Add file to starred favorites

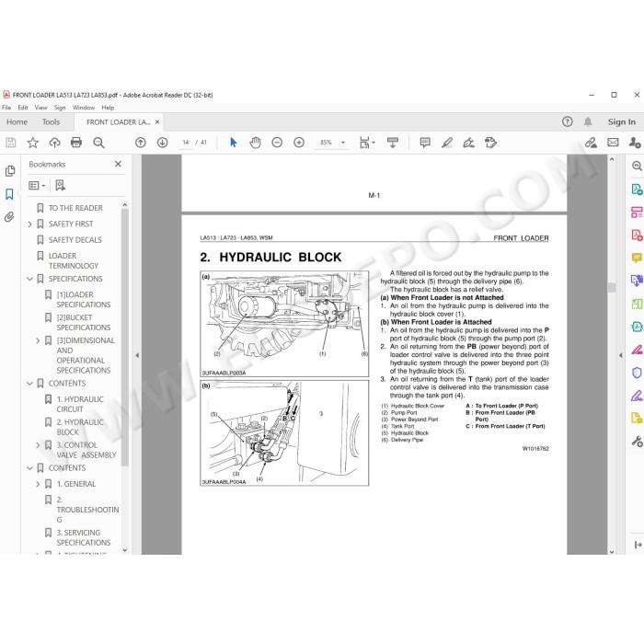tap(32, 143)
